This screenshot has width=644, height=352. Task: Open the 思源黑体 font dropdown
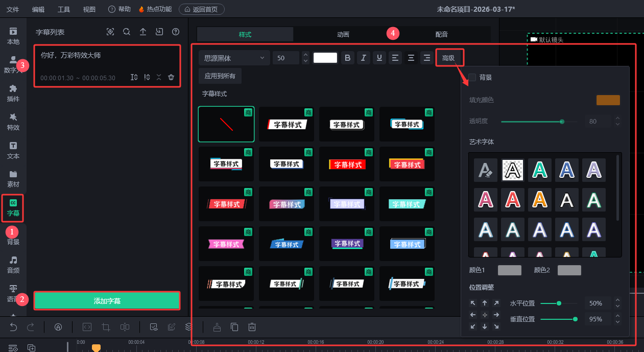tap(234, 58)
